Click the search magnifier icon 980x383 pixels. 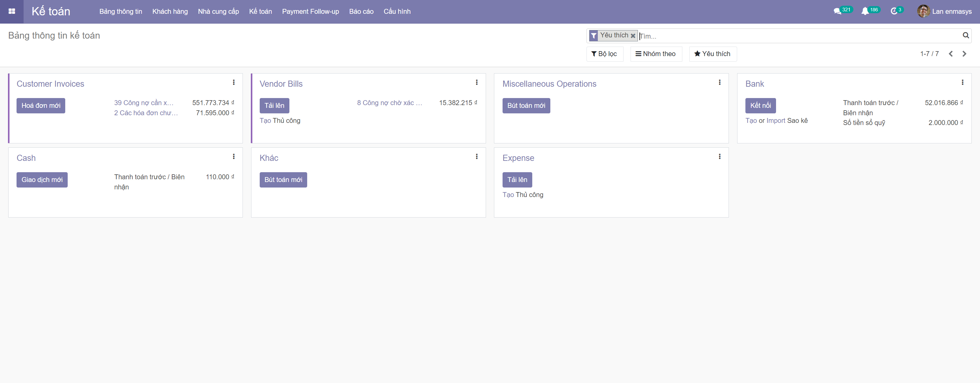966,36
